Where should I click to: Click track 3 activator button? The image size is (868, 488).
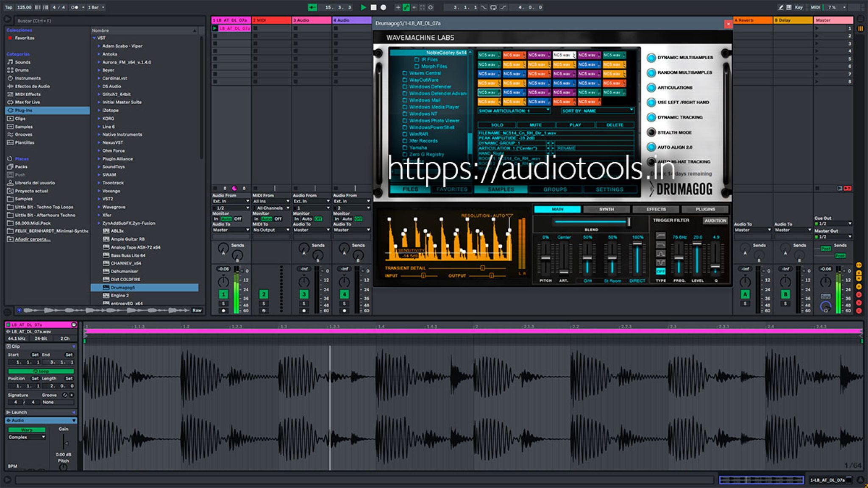pyautogui.click(x=304, y=294)
